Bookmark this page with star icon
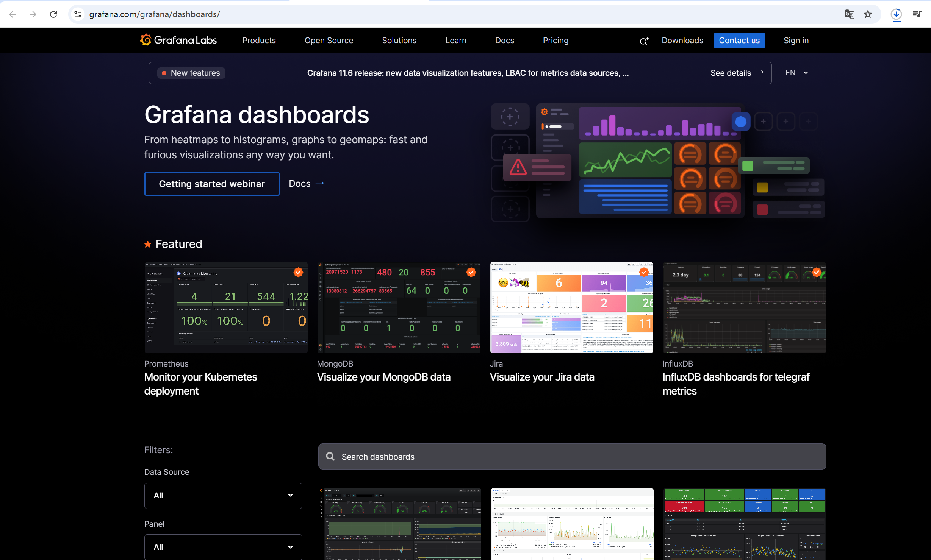This screenshot has width=931, height=560. point(868,14)
